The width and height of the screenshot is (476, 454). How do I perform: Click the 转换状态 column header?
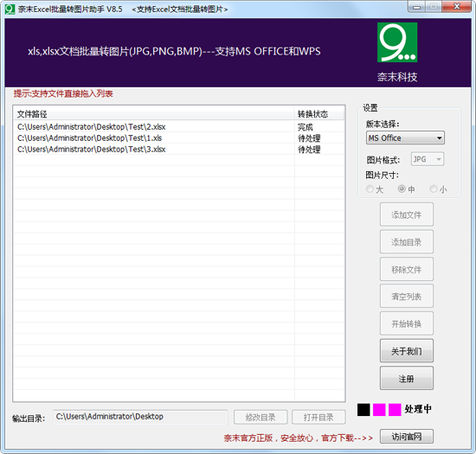point(319,114)
